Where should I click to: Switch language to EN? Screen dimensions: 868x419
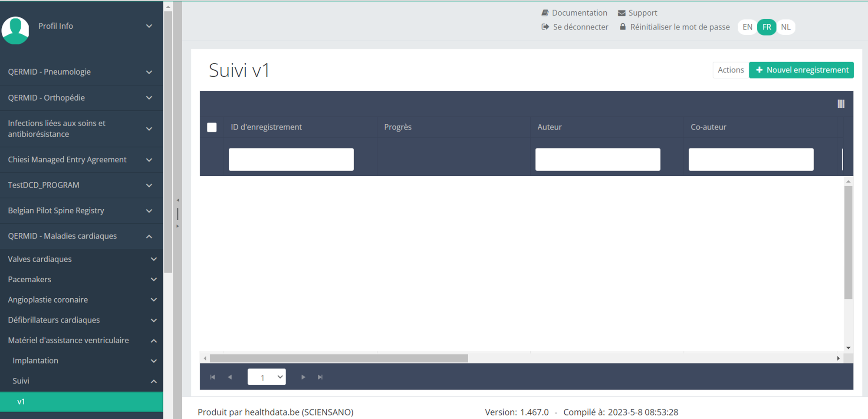747,27
